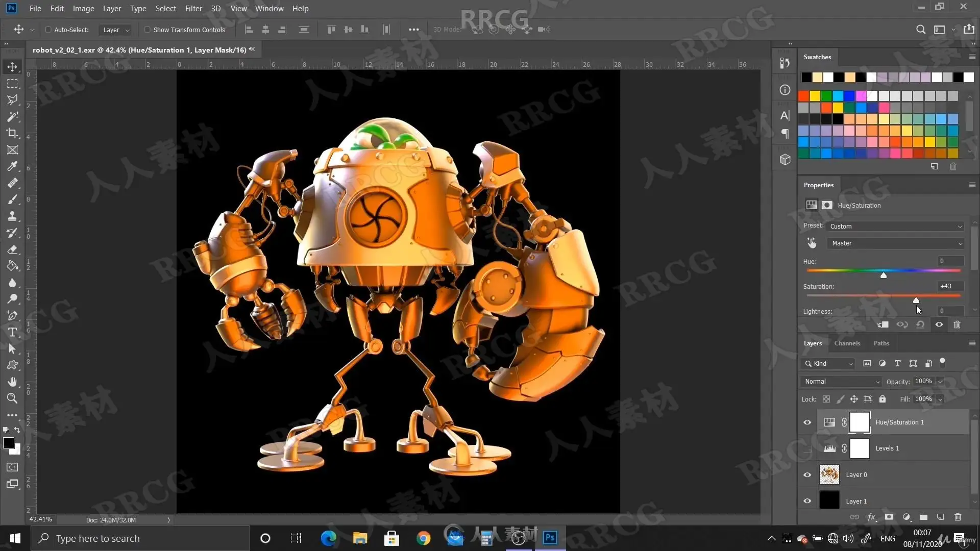Select the Magic Wand tool

click(x=12, y=116)
